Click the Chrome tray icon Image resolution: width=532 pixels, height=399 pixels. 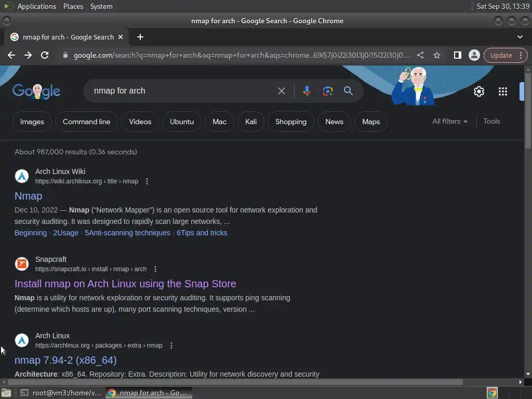click(x=492, y=393)
